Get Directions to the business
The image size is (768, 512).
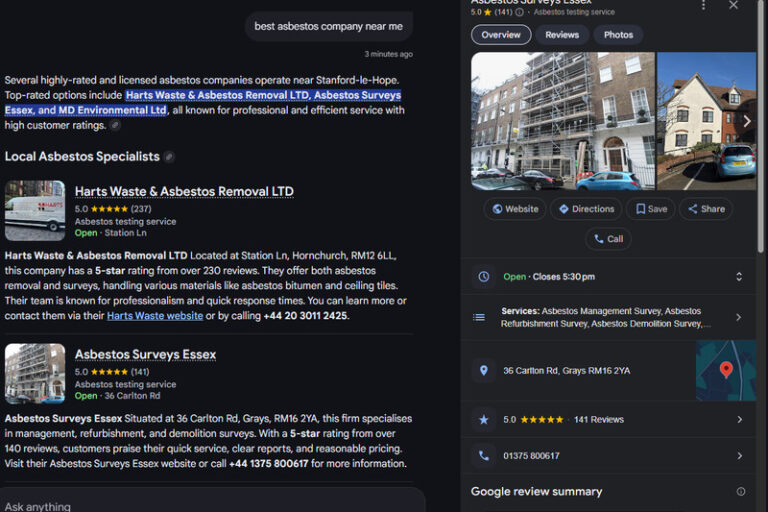tap(586, 209)
